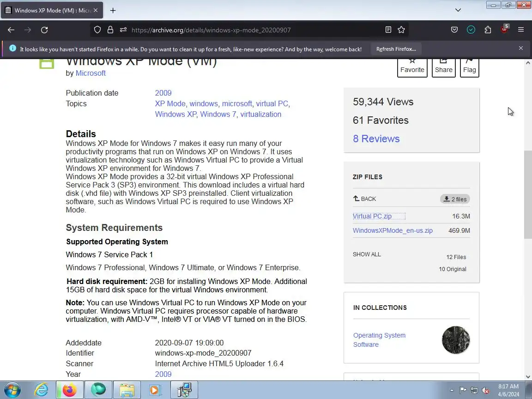Dismiss the Refresh Firefox notification bar
The height and width of the screenshot is (399, 532).
coord(521,48)
